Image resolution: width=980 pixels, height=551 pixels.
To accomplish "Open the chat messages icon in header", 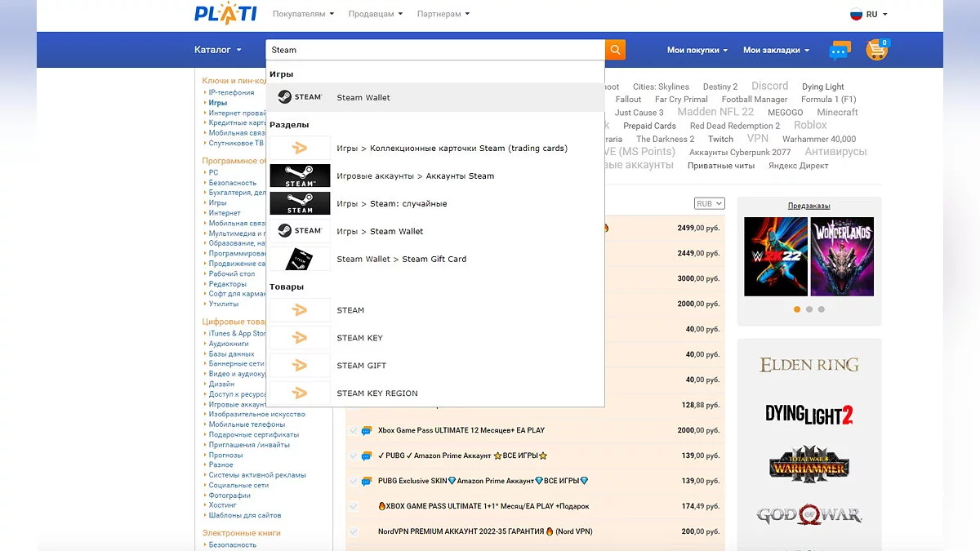I will (840, 51).
